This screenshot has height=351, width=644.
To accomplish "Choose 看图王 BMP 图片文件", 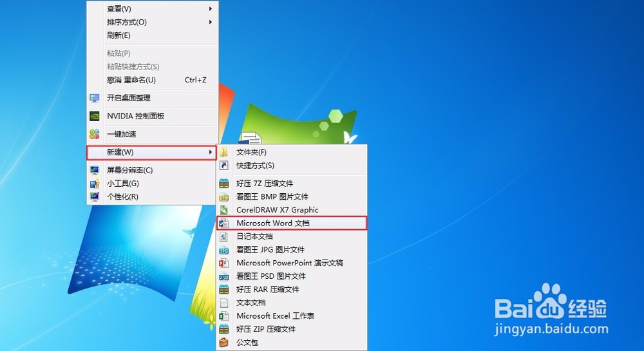I will click(292, 197).
